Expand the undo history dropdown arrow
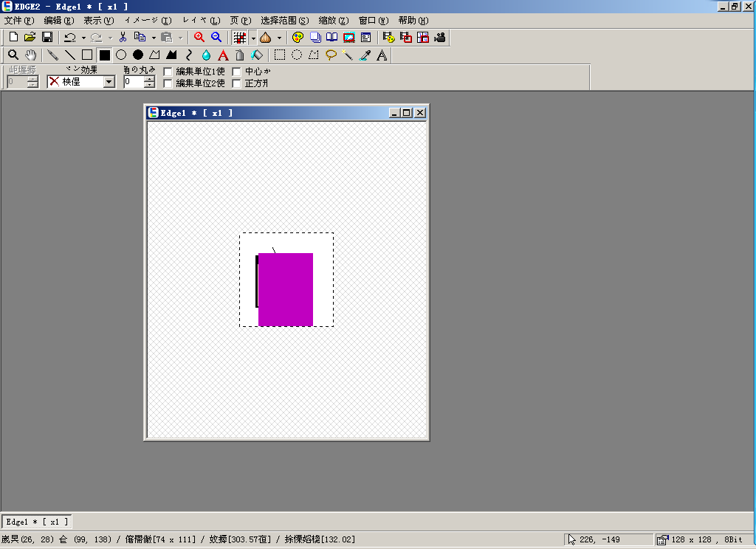The width and height of the screenshot is (756, 549). [83, 38]
